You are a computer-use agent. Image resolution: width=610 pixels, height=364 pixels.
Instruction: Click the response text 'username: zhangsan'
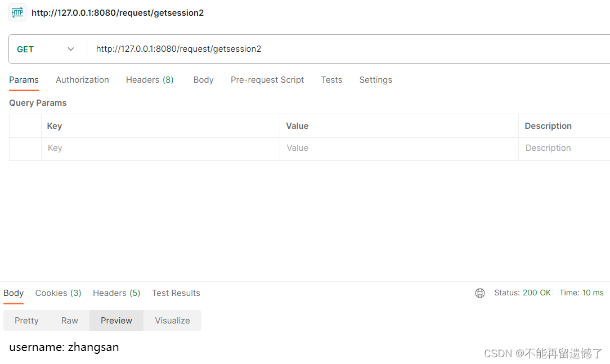point(64,347)
